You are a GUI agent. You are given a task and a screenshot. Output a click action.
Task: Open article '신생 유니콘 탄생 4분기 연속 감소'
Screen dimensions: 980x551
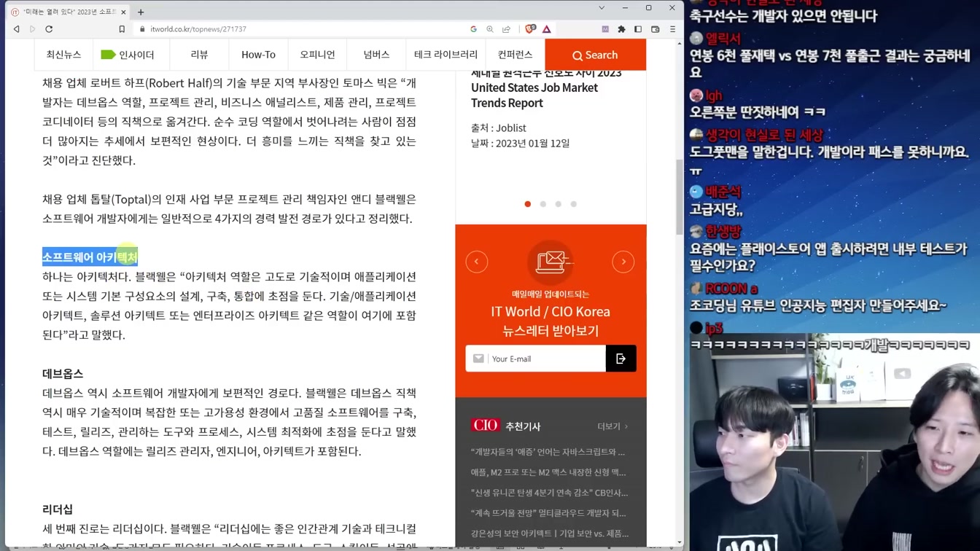(549, 493)
